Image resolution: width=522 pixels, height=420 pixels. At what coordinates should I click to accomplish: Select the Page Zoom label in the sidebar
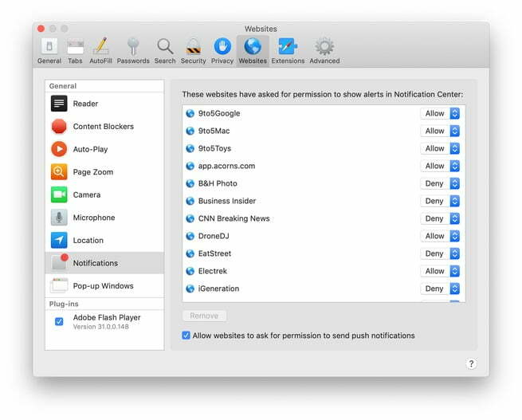(x=93, y=172)
